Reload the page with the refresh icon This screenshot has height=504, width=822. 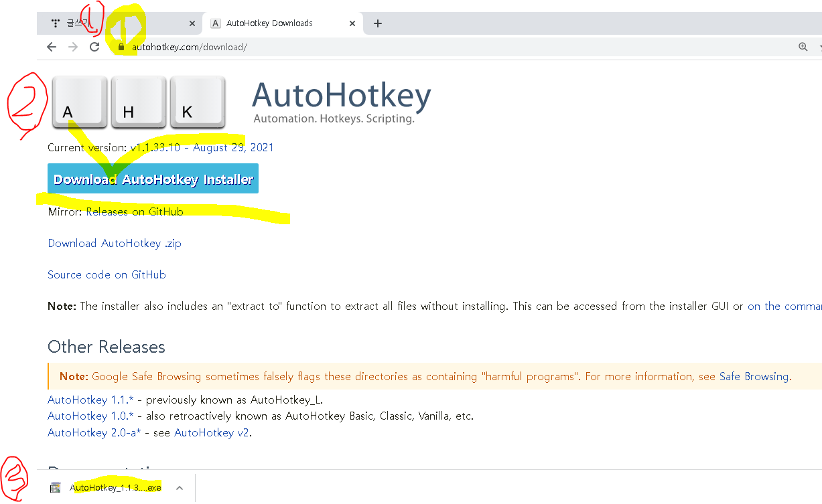[x=94, y=47]
